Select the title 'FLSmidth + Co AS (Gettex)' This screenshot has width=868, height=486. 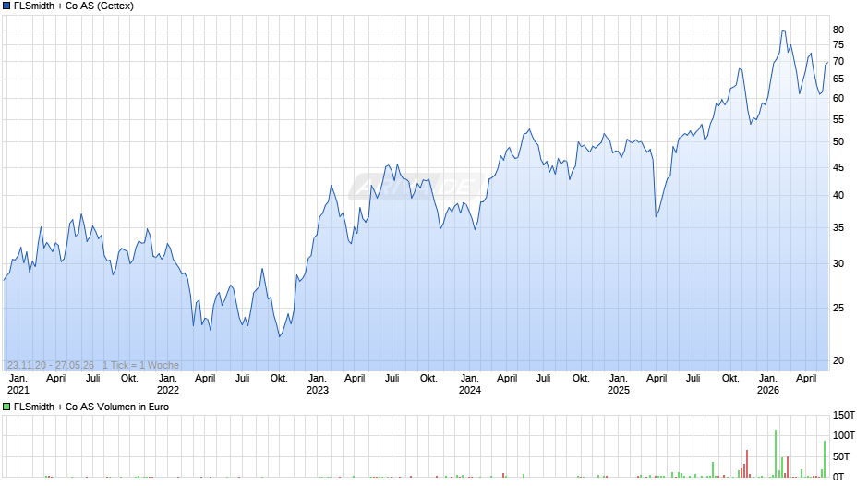(74, 6)
